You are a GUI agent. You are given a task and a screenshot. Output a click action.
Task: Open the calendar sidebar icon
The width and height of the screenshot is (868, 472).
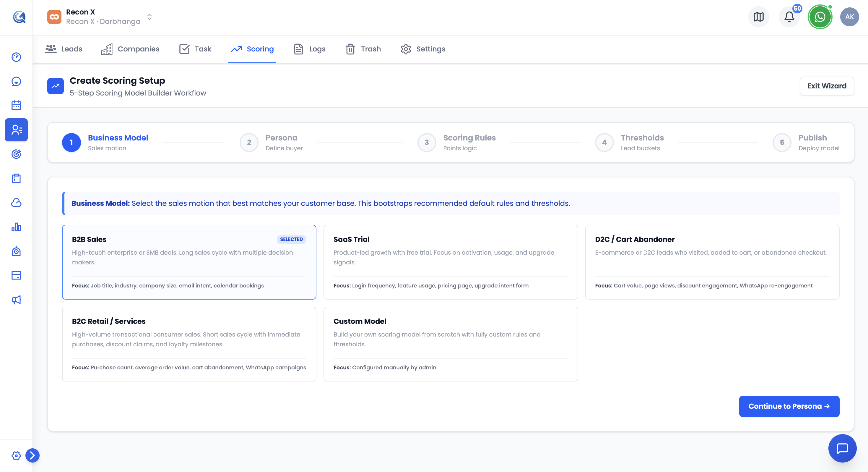[x=16, y=105]
